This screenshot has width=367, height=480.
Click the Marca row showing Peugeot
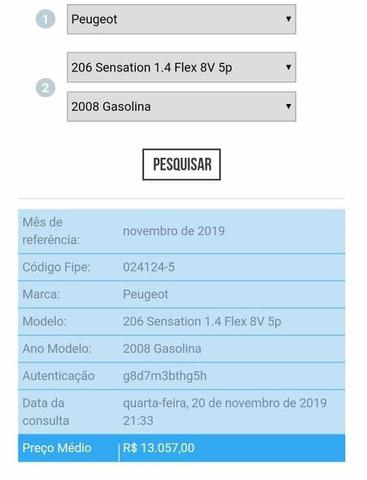tap(182, 294)
